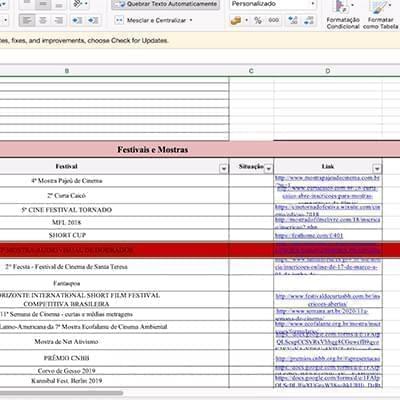Open Formatar como Tabela
400x400 pixels.
[380, 15]
